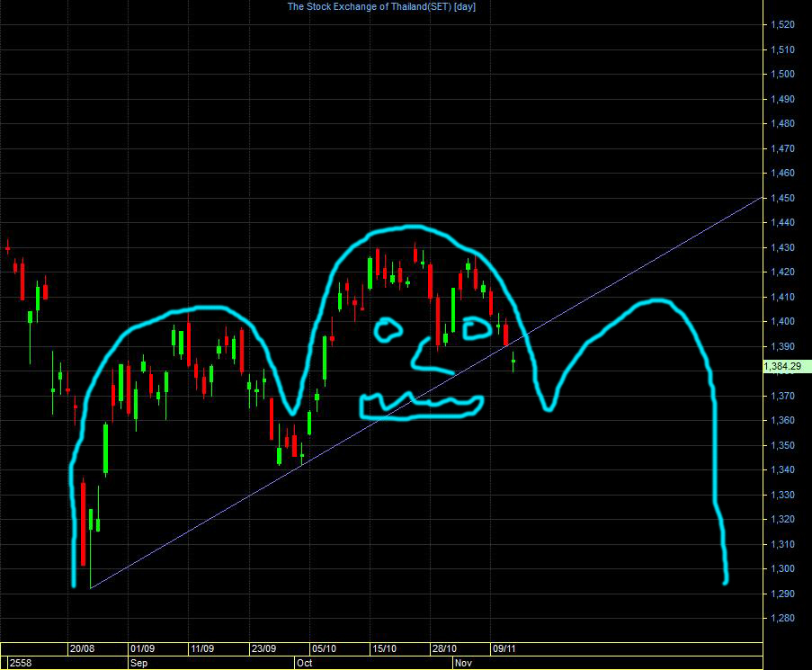Select the first red candlestick at chart's left edge
The width and height of the screenshot is (812, 670).
(7, 248)
